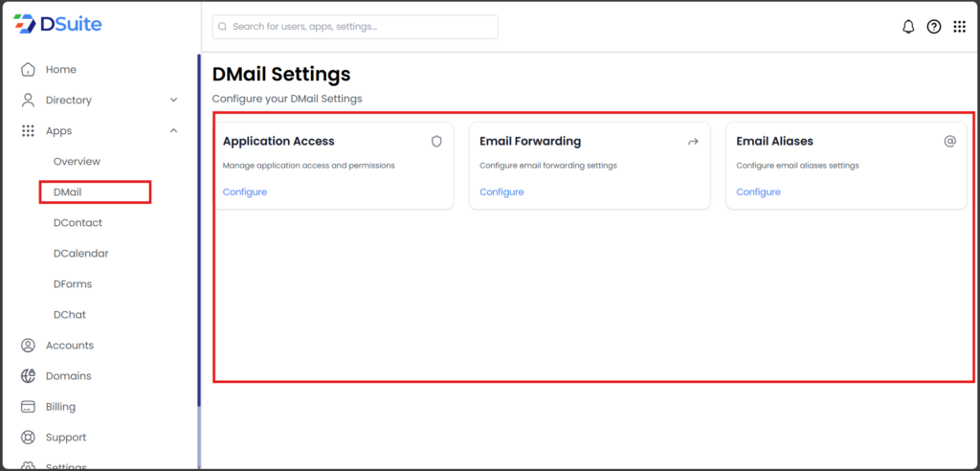Expand the Directory chevron

click(173, 100)
